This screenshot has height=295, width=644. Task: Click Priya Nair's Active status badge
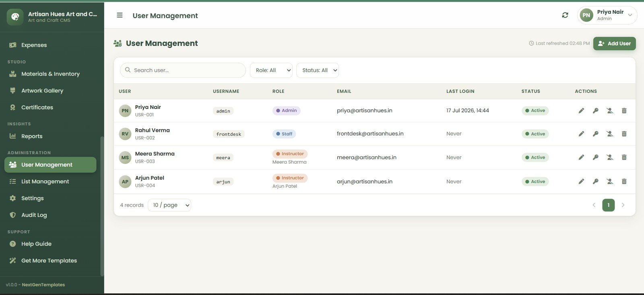coord(535,111)
